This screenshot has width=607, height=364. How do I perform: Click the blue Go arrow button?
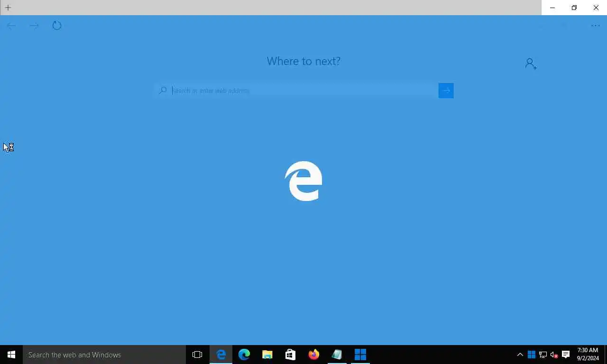(x=446, y=91)
